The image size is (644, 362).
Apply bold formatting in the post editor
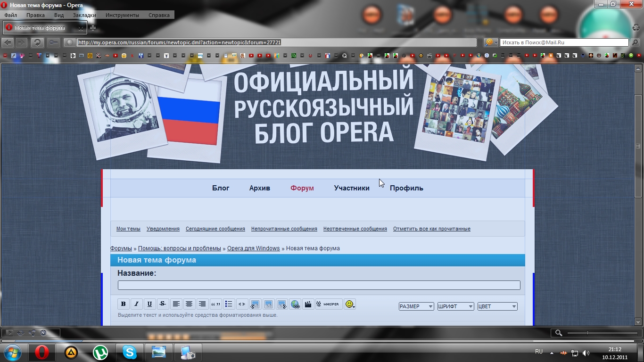124,304
